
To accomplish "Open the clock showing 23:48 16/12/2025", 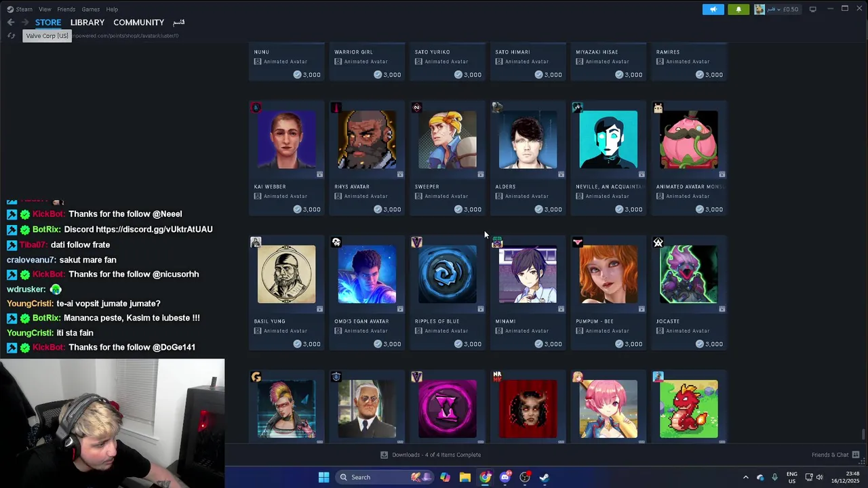I will coord(846,477).
